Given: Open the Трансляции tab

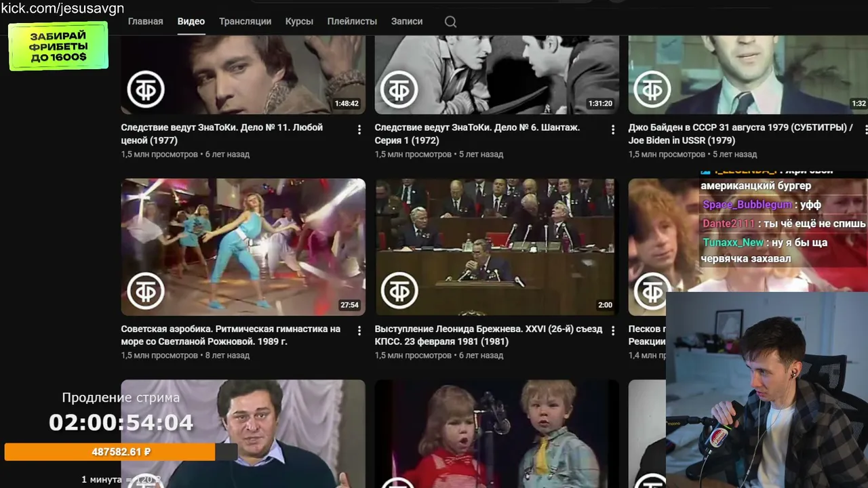Looking at the screenshot, I should pyautogui.click(x=245, y=22).
